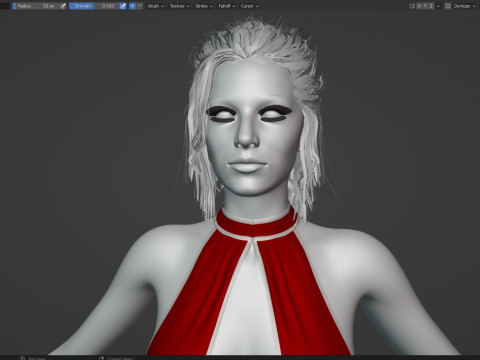Click the Radius slider field
This screenshot has width=480, height=360.
[35, 6]
